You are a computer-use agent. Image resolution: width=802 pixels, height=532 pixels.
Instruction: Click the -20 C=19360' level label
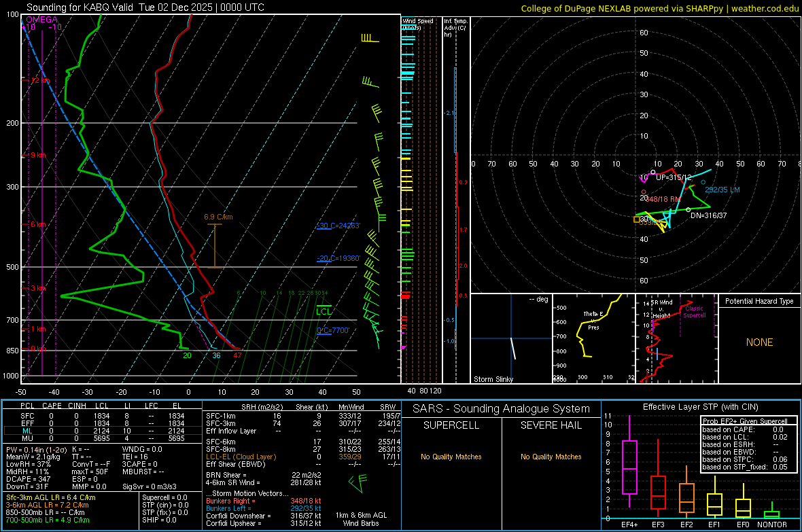pos(338,258)
